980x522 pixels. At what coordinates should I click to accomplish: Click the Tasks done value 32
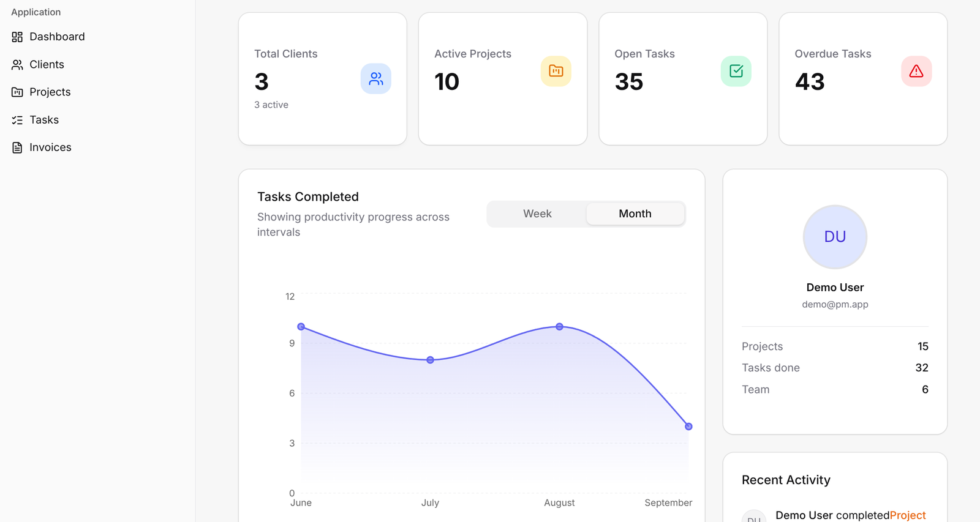(922, 368)
